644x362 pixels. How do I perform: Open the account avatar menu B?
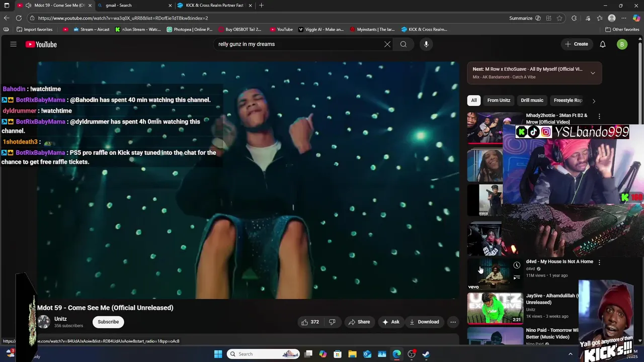[x=622, y=44]
